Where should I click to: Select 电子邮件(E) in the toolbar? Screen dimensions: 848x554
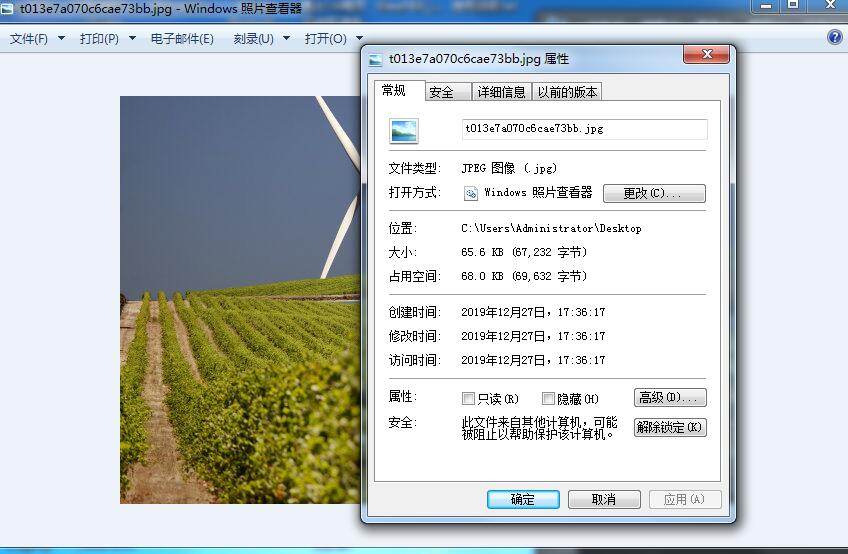click(x=182, y=39)
